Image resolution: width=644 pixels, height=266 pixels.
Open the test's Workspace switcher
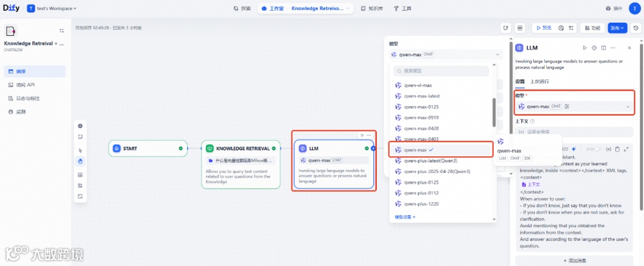[x=52, y=8]
